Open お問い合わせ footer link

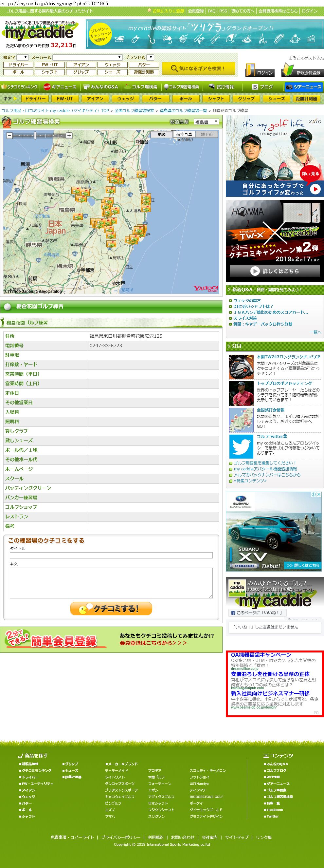183,837
